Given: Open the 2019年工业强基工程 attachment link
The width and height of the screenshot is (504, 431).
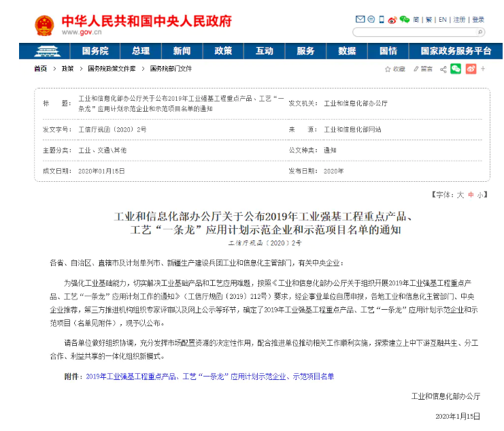Looking at the screenshot, I should click(x=209, y=377).
